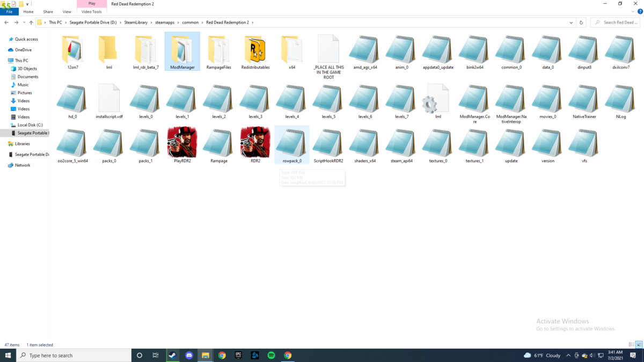Switch to large icons view toggle
This screenshot has height=362, width=644.
(x=639, y=345)
